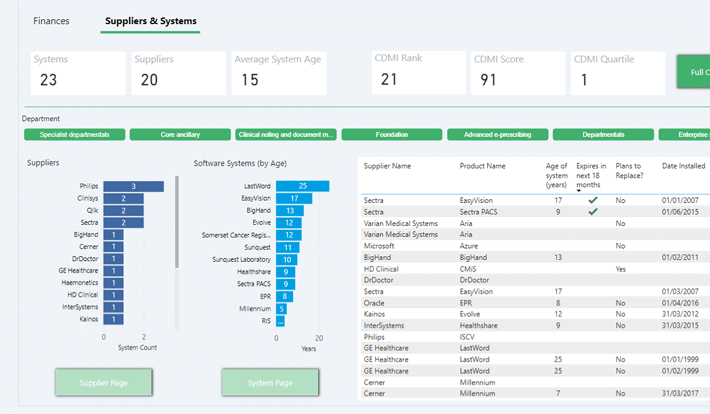Screen dimensions: 710x414
Task: Select the Philips bar in Suppliers chart
Action: tap(133, 186)
